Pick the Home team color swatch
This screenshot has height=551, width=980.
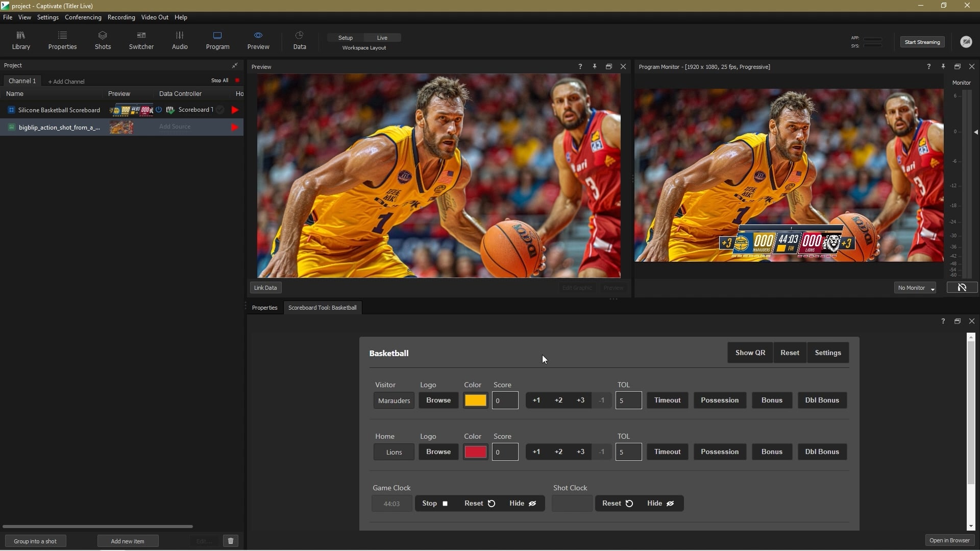(475, 452)
